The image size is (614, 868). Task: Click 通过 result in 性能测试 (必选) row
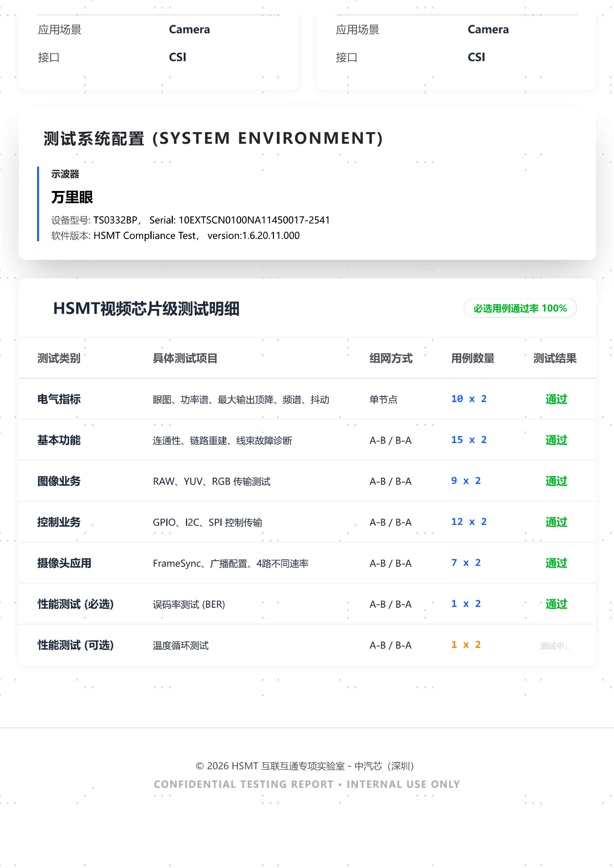click(x=556, y=604)
